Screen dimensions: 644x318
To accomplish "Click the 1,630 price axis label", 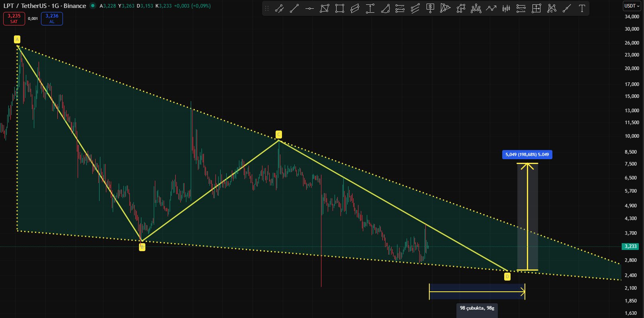I will 631,313.
